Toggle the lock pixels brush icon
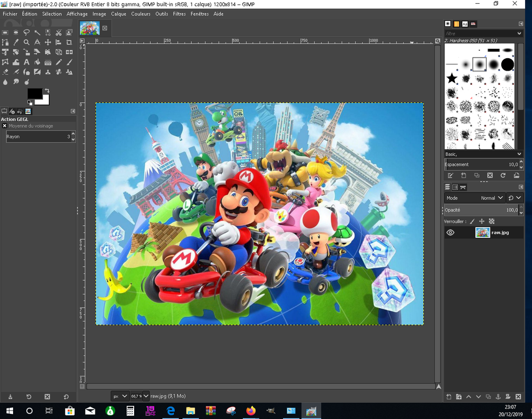Screen dimensions: 532x419 tap(472, 222)
